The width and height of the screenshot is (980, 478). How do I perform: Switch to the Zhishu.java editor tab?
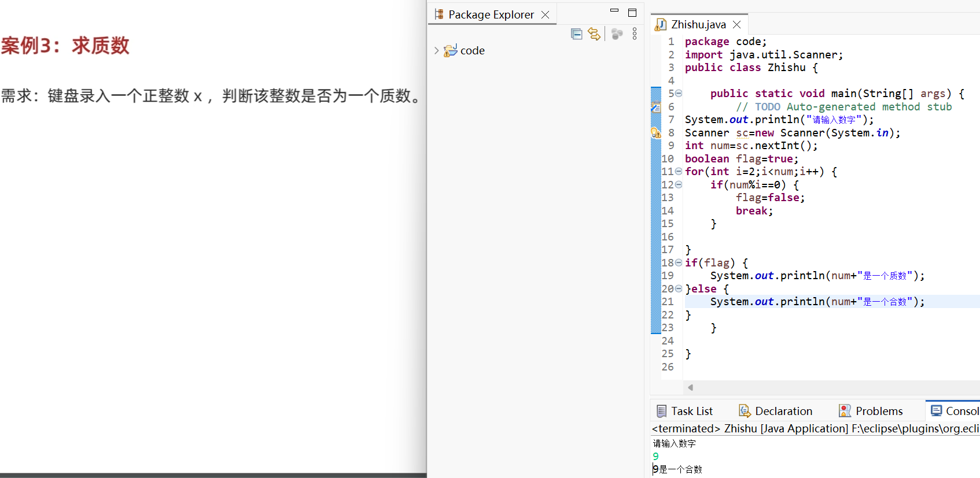[698, 24]
